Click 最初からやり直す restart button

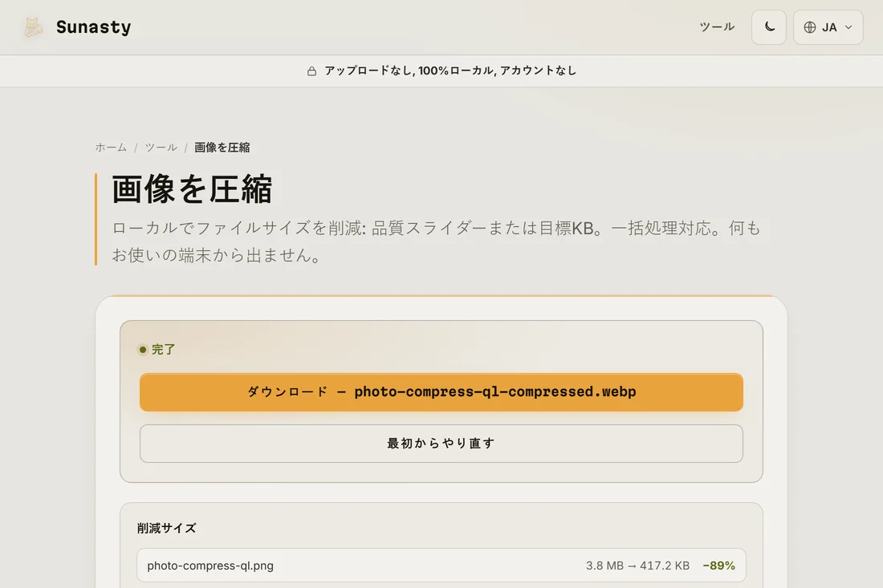(x=441, y=444)
